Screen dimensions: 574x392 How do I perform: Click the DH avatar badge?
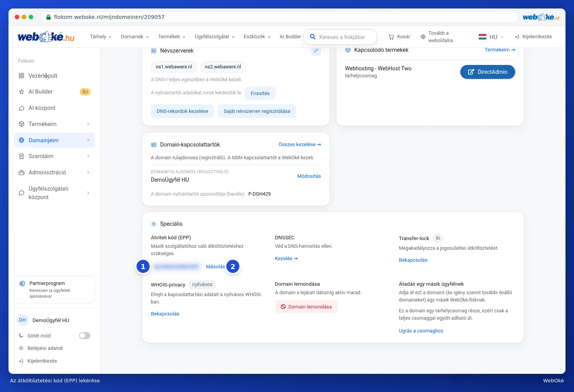coord(22,320)
